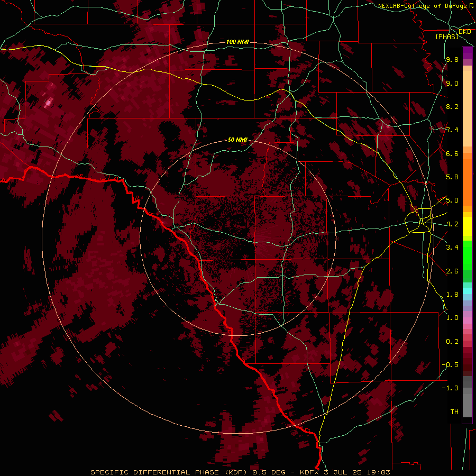Click the -1.3 scale value
Screen dimensions: 476x476
(450, 388)
